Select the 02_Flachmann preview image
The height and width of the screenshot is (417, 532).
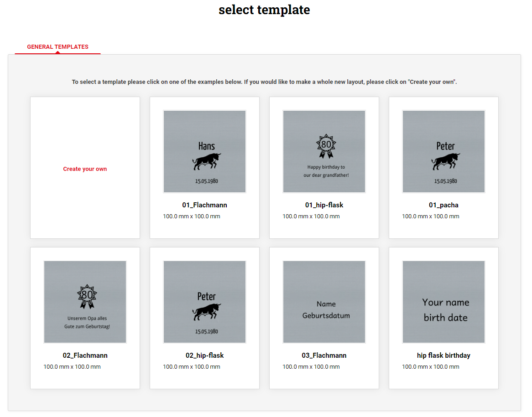tap(85, 302)
